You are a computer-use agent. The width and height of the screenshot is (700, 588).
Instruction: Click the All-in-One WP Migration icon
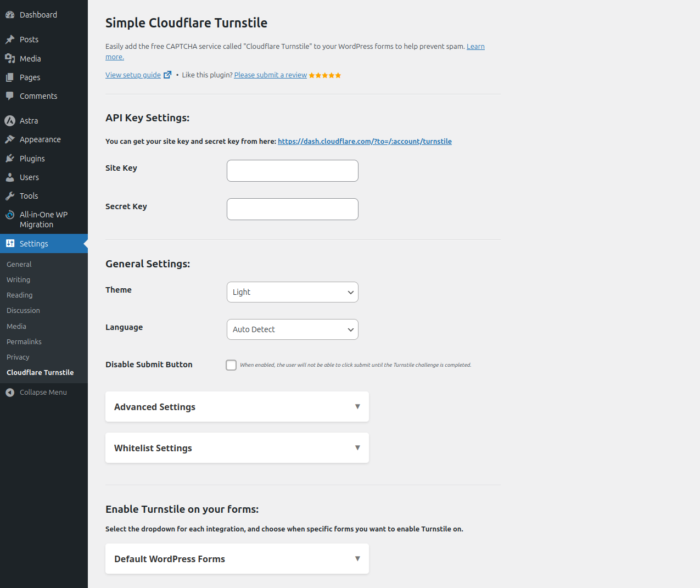click(10, 215)
